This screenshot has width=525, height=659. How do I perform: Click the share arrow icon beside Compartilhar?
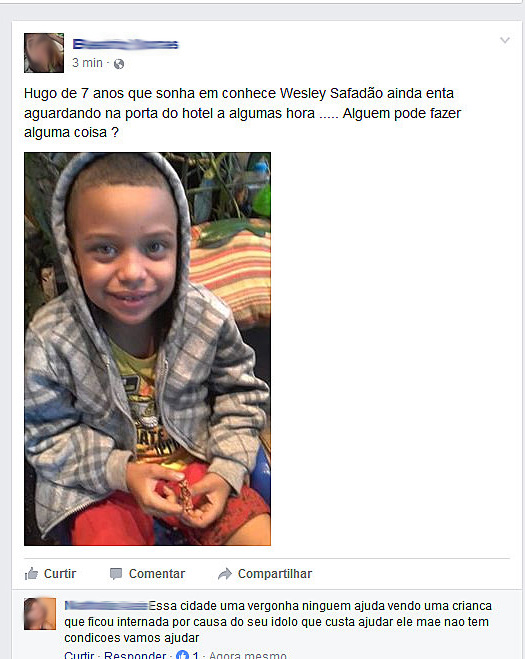[225, 574]
